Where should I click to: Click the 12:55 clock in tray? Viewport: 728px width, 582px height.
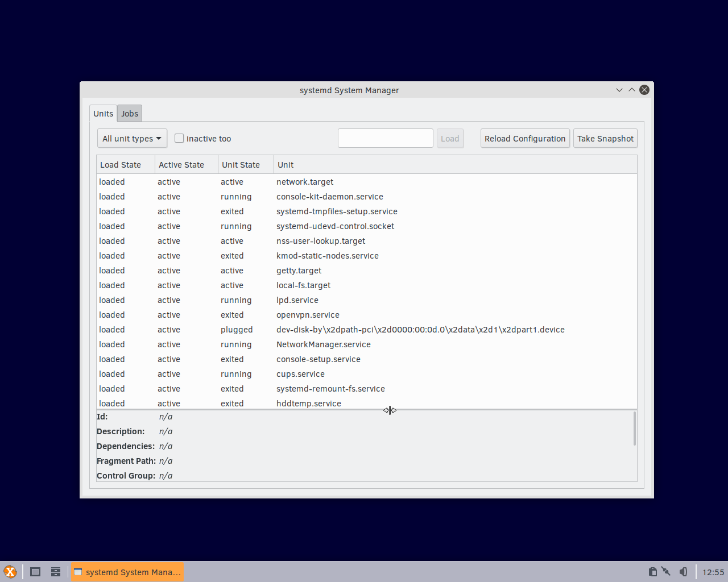713,572
